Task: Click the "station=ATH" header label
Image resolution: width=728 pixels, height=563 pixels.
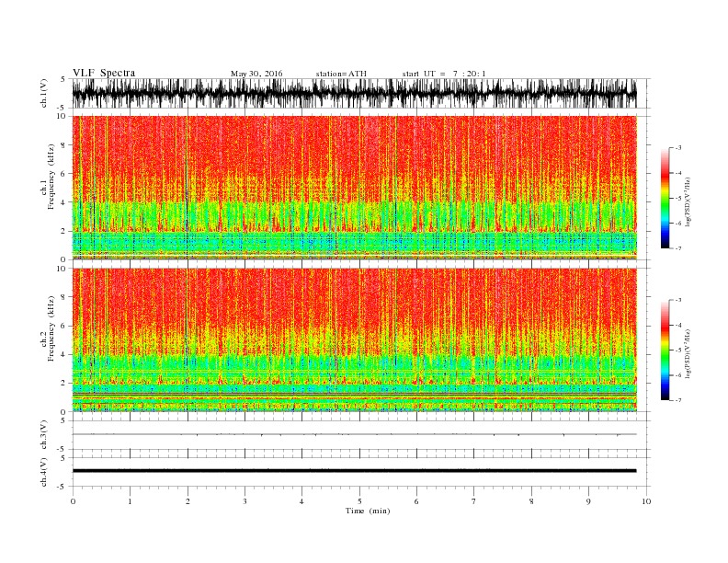Action: (x=341, y=74)
